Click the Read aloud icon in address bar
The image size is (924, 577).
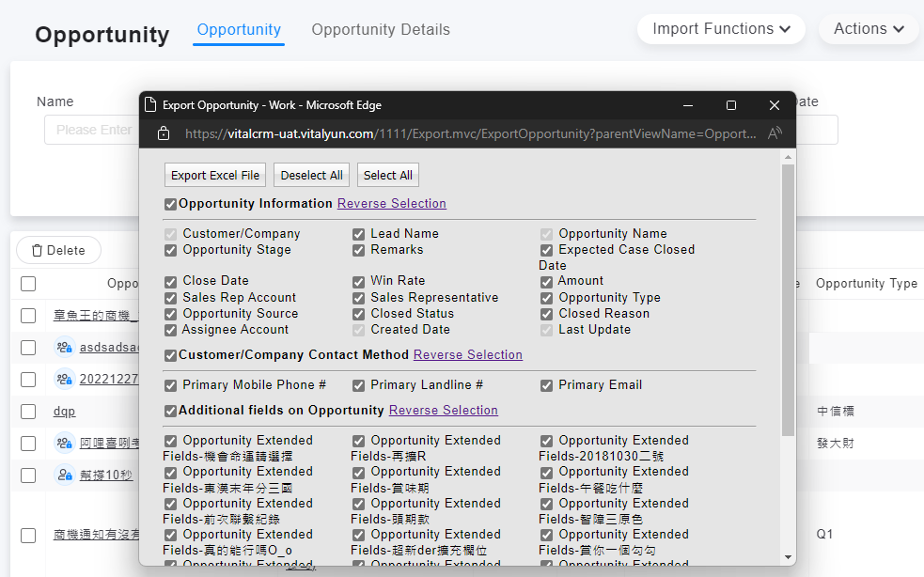pyautogui.click(x=775, y=133)
